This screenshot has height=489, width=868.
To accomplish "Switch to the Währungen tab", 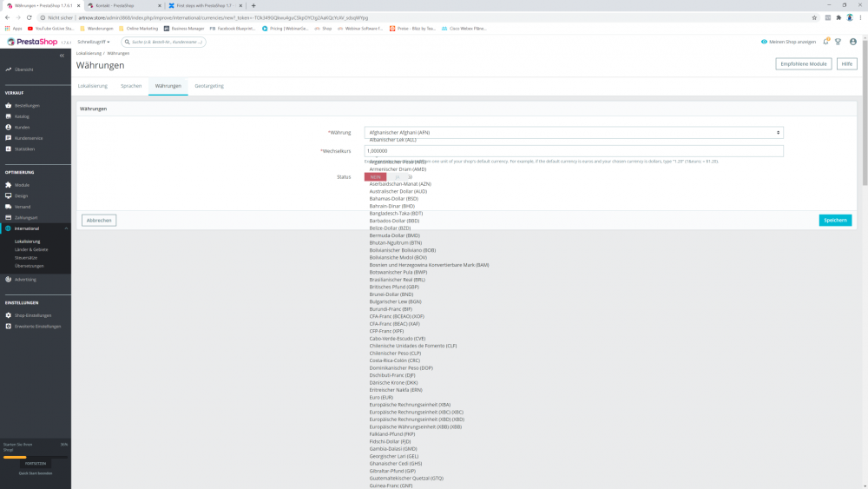I will (168, 86).
